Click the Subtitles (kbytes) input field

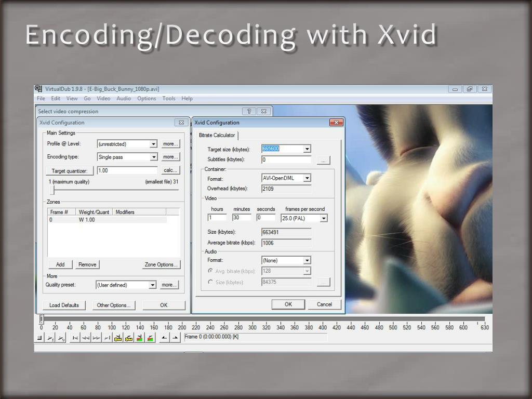(286, 159)
